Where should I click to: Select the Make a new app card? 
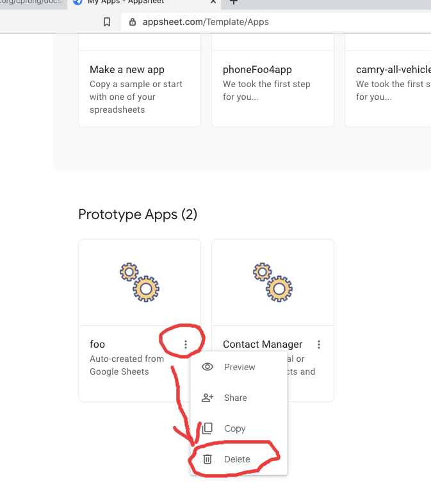coord(140,89)
